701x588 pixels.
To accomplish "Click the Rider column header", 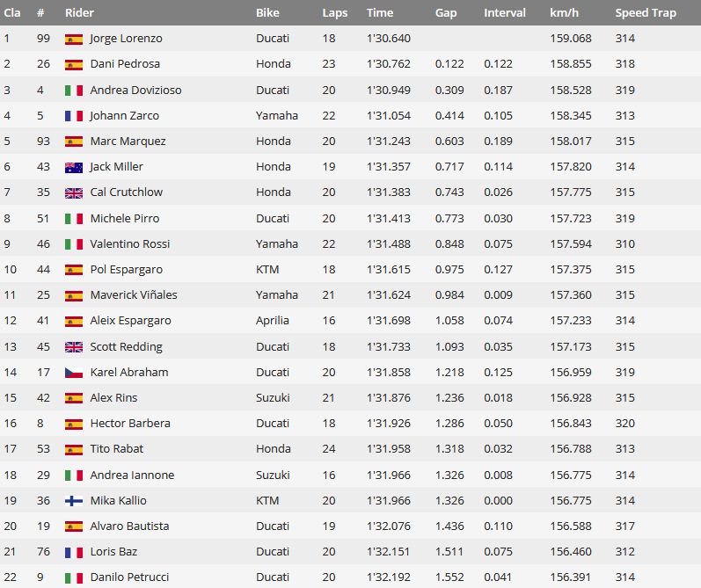I will (x=79, y=12).
